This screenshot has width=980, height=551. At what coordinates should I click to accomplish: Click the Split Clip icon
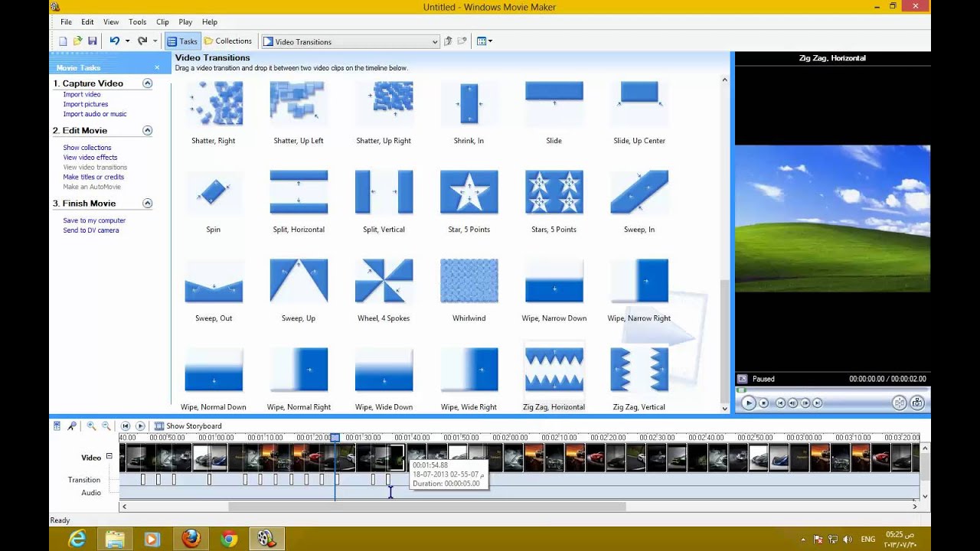[x=900, y=403]
